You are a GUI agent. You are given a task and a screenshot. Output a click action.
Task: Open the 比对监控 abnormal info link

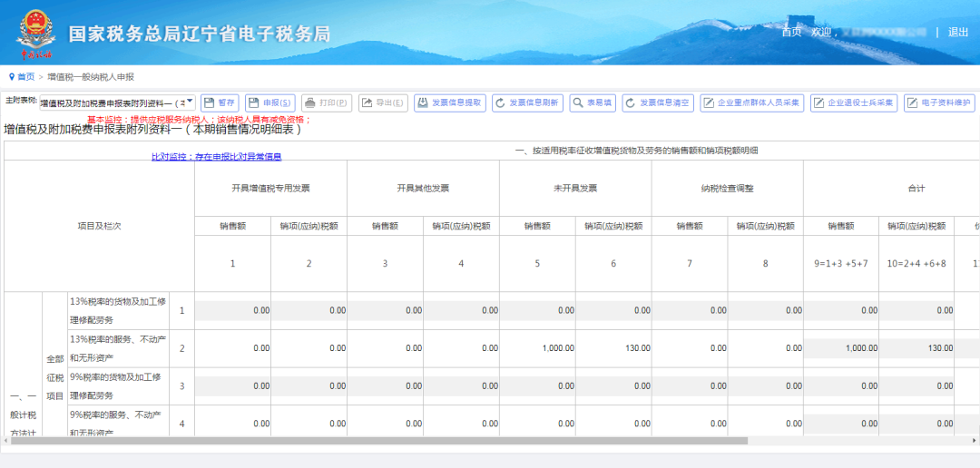pyautogui.click(x=216, y=157)
